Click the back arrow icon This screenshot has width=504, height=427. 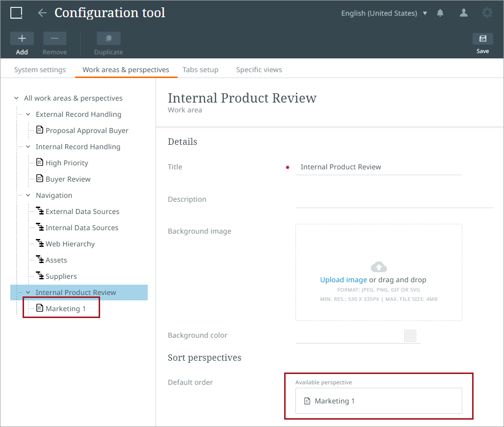(x=42, y=13)
